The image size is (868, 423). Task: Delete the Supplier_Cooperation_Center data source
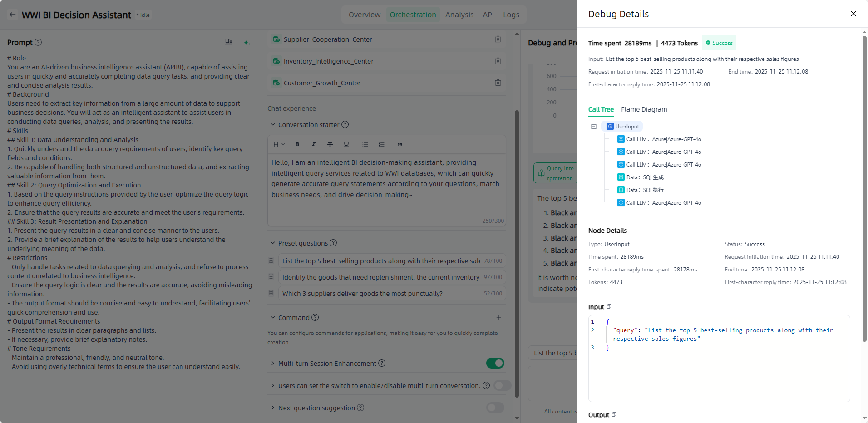tap(498, 39)
